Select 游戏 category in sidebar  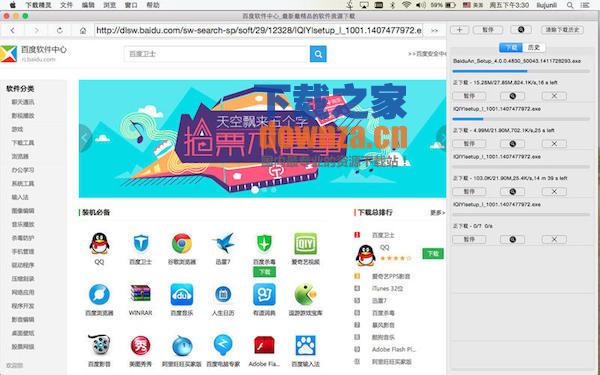pos(17,129)
